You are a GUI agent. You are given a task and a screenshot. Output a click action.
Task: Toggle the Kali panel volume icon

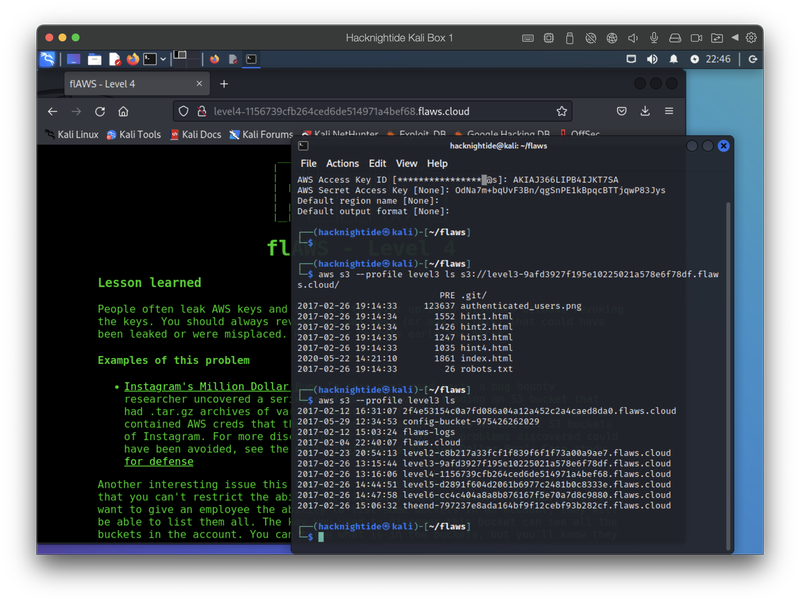click(x=652, y=60)
